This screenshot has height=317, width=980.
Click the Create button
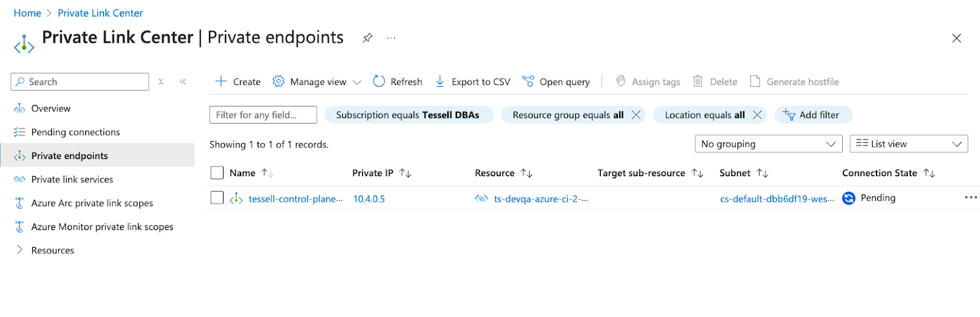238,81
